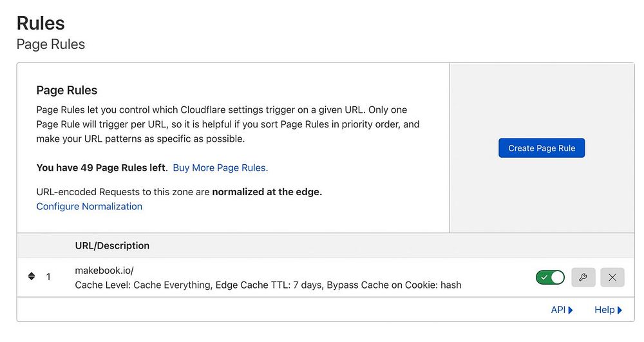This screenshot has width=644, height=342.
Task: Click the up arrow to raise rule priority
Action: click(x=32, y=274)
